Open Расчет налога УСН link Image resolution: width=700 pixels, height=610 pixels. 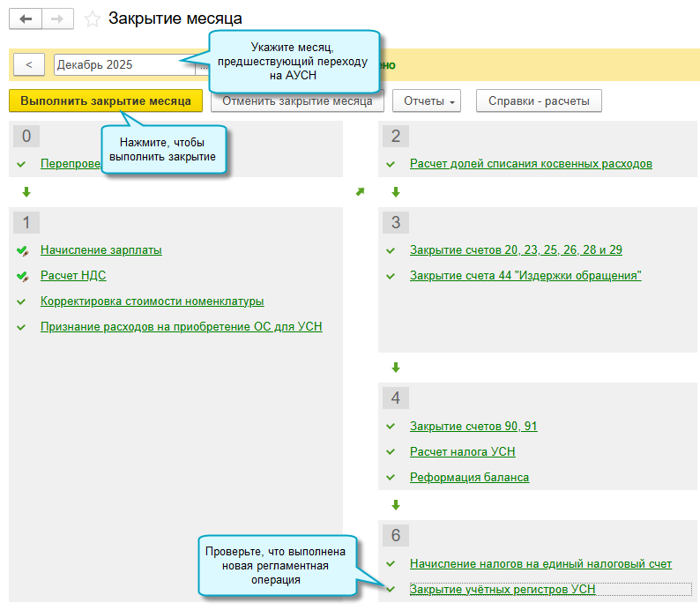tap(463, 451)
